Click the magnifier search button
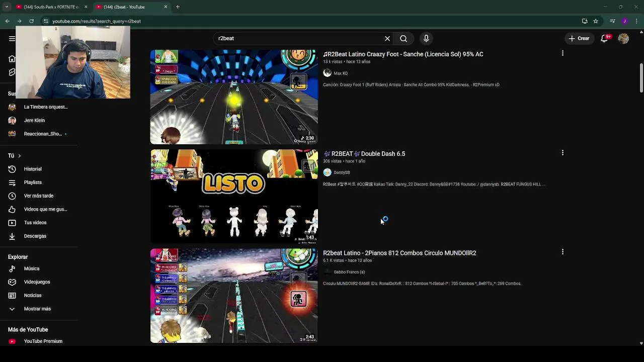Screen dimensions: 644x362 pyautogui.click(x=404, y=38)
